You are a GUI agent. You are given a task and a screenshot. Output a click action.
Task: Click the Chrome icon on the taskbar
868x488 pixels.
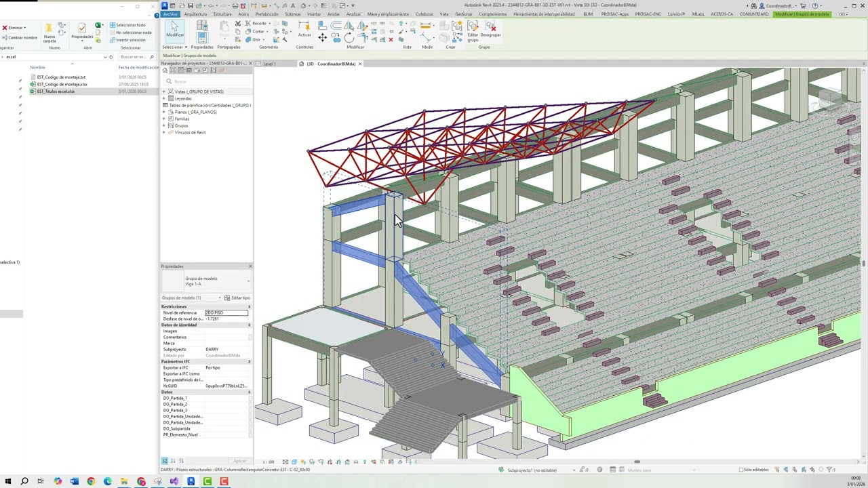[x=91, y=481]
